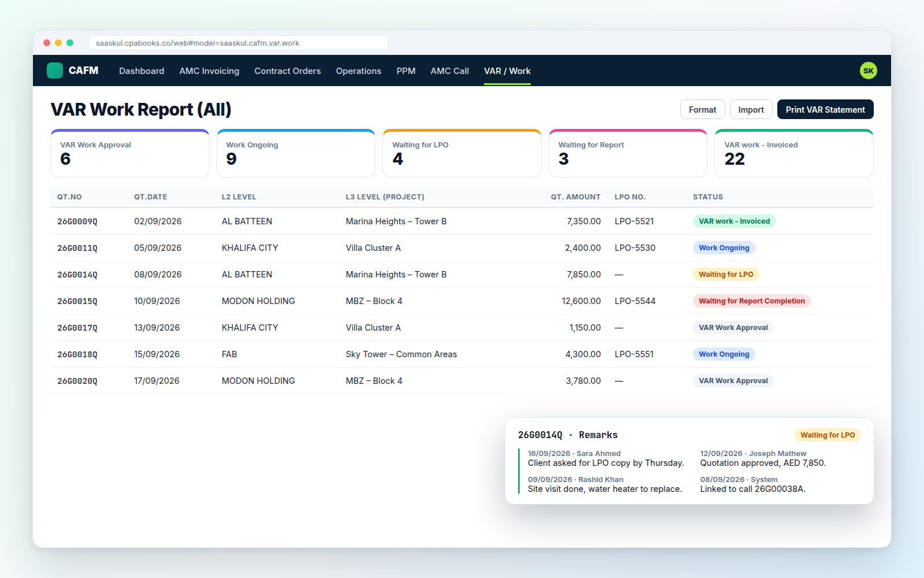Open the Dashboard menu
Viewport: 924px width, 578px height.
141,71
